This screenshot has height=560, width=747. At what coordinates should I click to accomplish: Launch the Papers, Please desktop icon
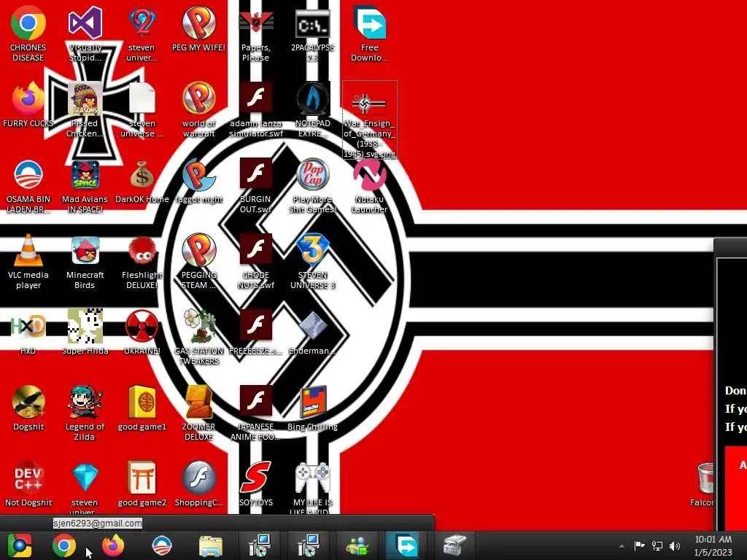[x=256, y=34]
